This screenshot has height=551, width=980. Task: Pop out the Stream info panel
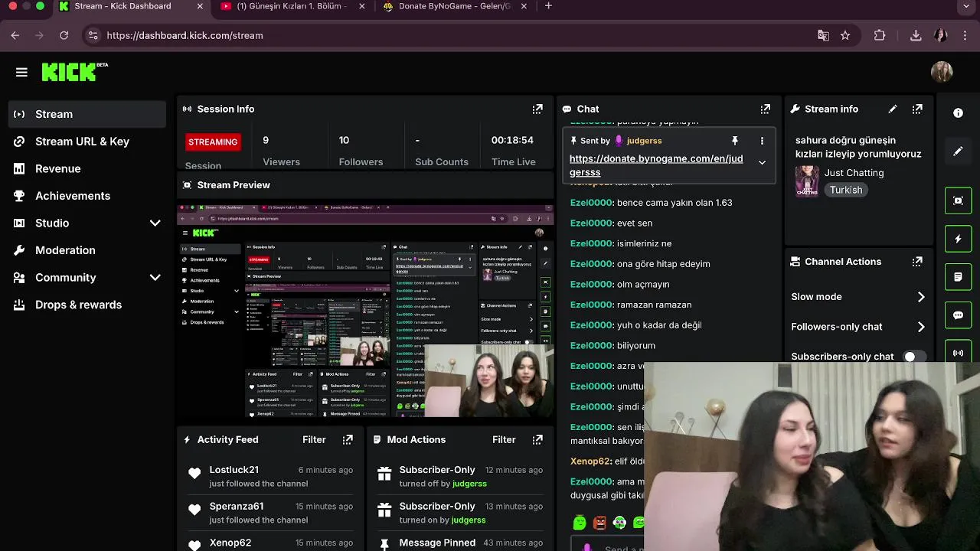point(917,109)
